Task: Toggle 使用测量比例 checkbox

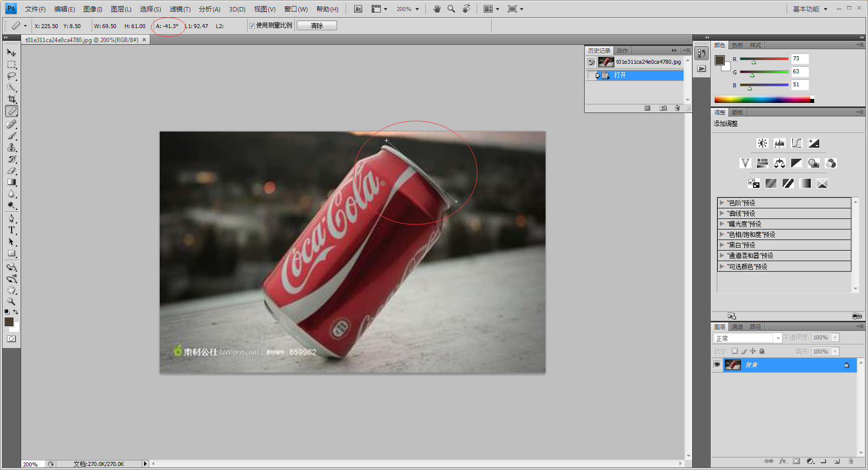Action: pos(252,26)
